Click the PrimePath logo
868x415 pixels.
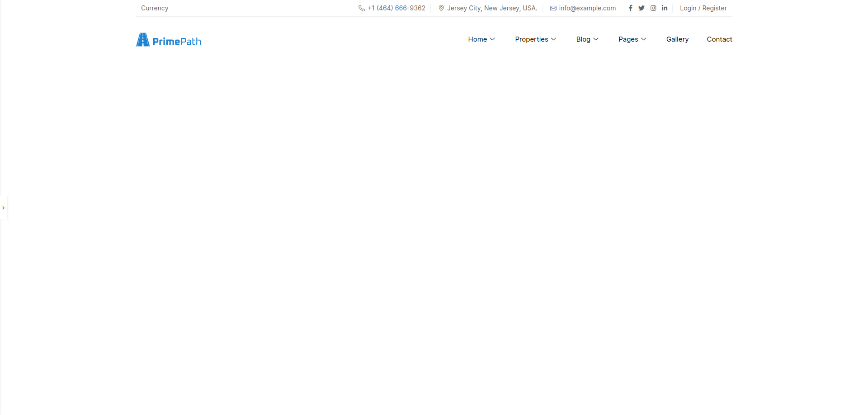(x=169, y=40)
